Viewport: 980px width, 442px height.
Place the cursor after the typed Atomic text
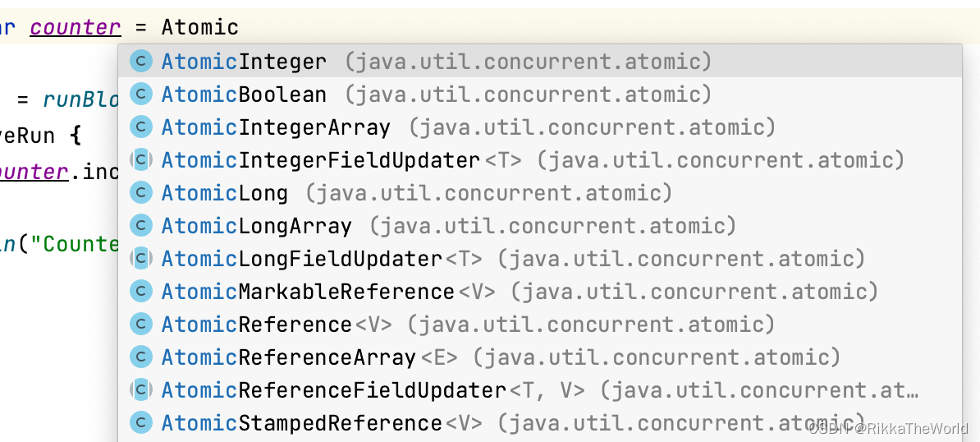240,27
